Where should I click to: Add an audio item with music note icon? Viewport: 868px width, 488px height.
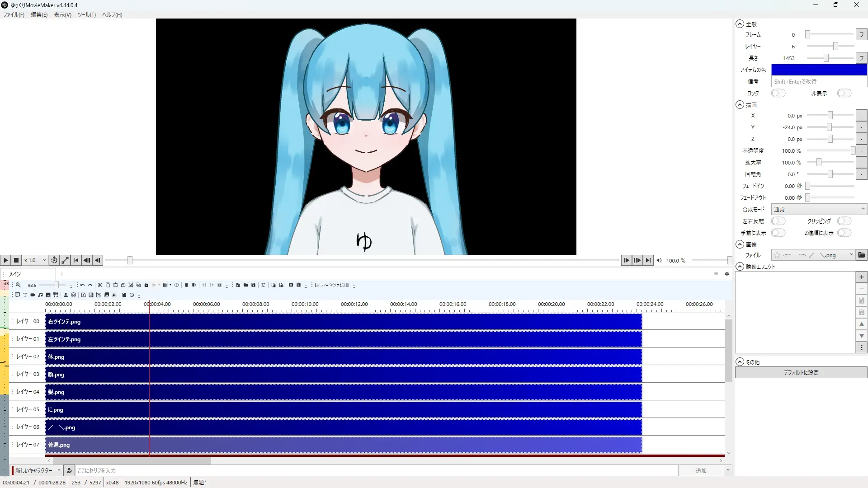(x=40, y=295)
